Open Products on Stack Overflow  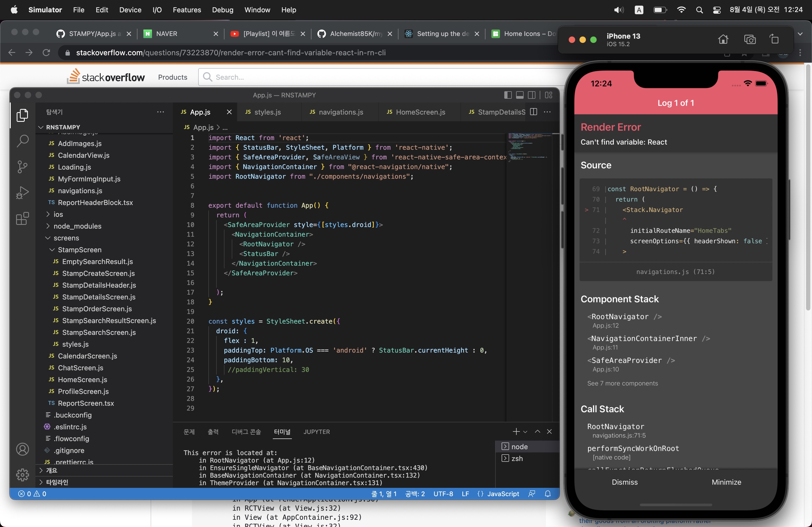[173, 77]
